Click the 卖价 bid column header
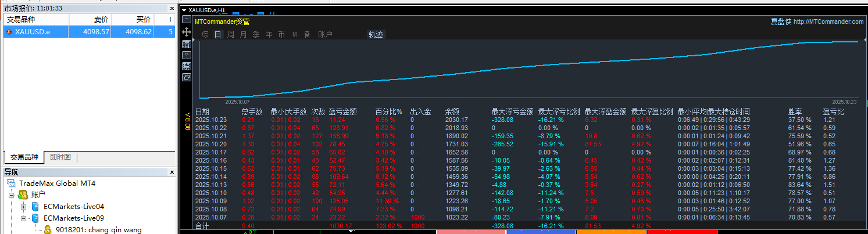The image size is (868, 234). point(90,19)
